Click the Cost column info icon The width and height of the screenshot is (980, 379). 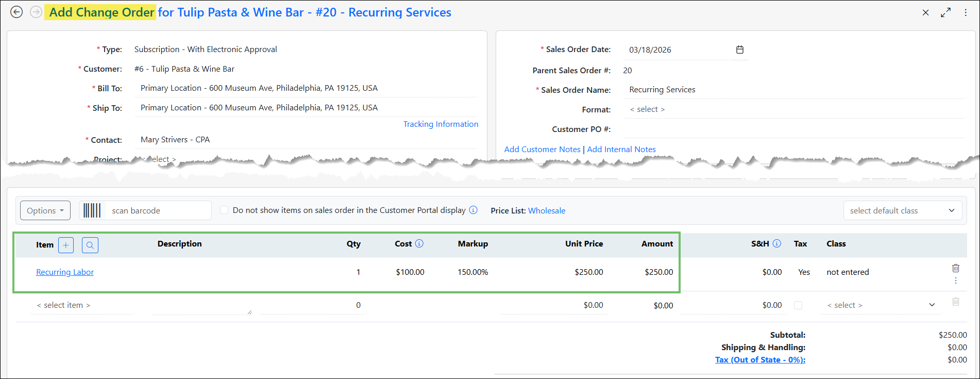tap(419, 243)
